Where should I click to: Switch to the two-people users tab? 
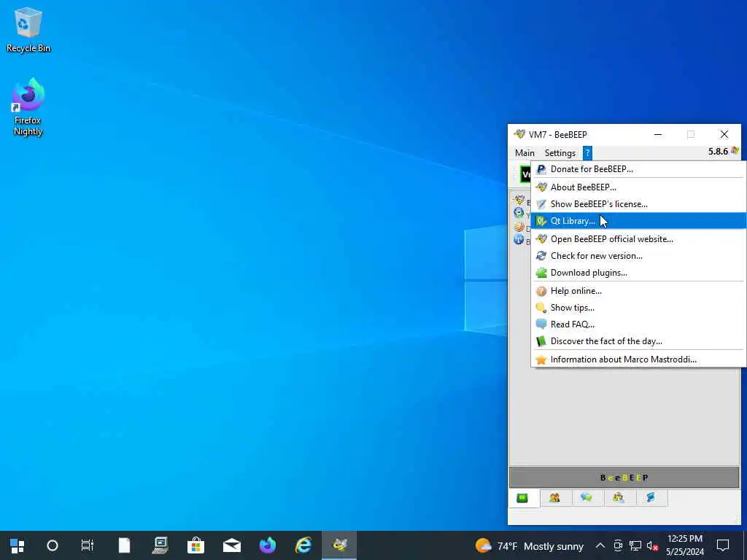554,497
